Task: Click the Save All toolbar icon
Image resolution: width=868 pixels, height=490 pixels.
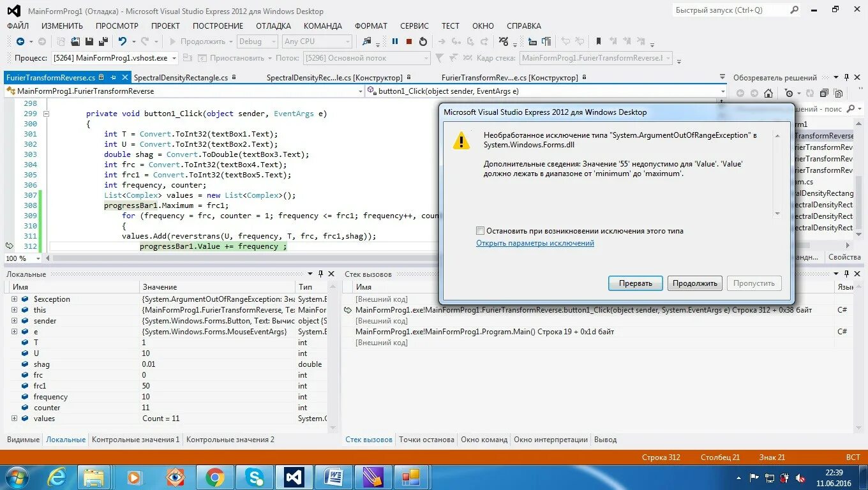Action: 102,41
